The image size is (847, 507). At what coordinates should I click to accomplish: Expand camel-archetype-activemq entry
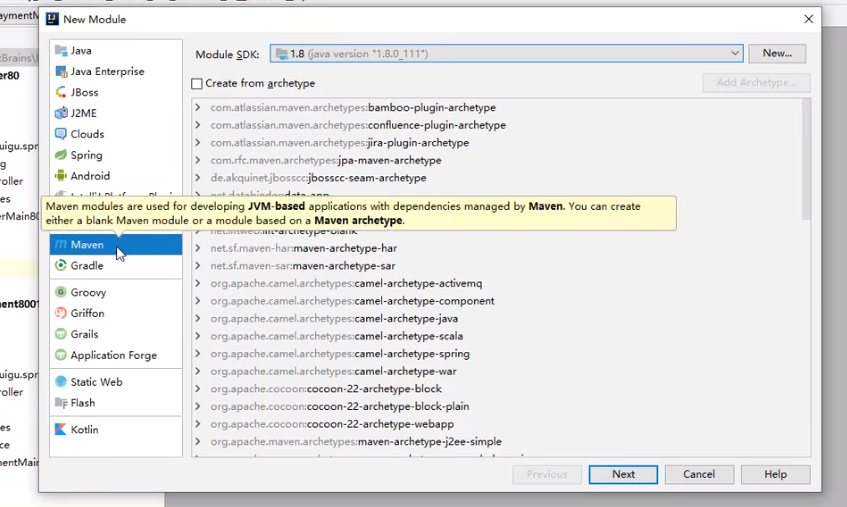click(x=198, y=283)
